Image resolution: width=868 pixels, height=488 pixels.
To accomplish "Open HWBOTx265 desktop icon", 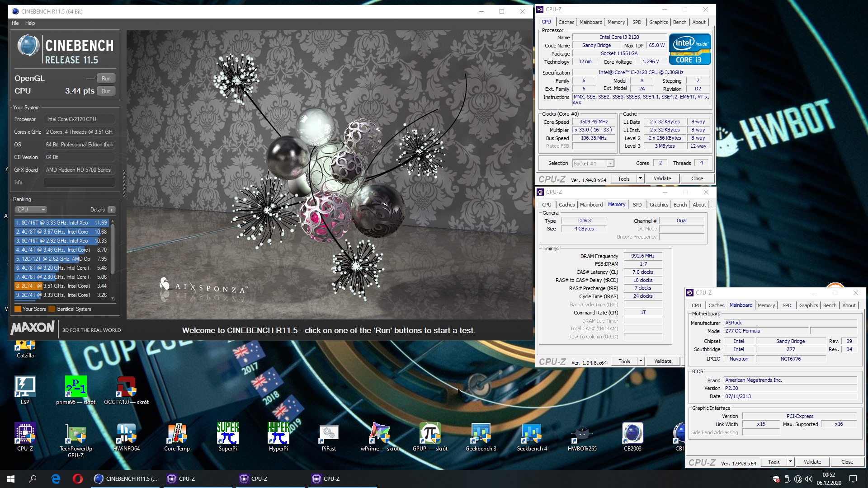I will [582, 436].
